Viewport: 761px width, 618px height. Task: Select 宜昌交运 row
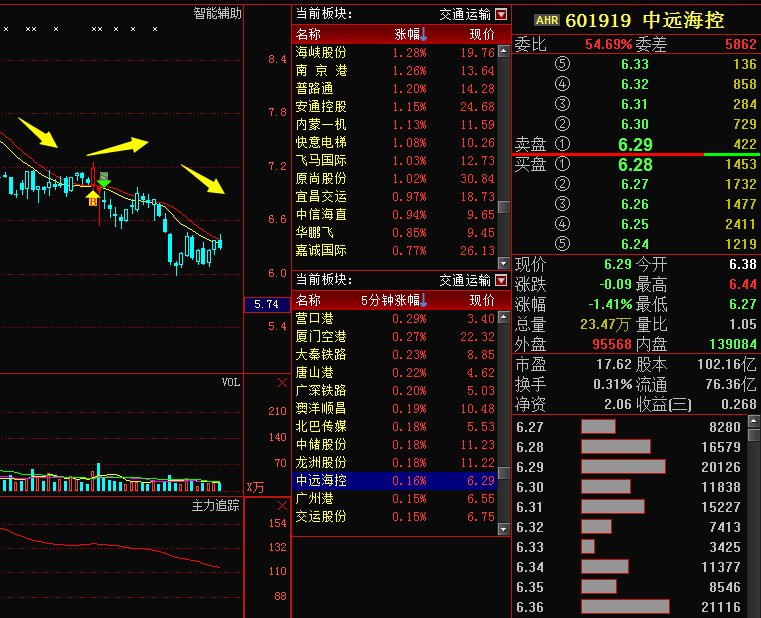click(x=395, y=196)
